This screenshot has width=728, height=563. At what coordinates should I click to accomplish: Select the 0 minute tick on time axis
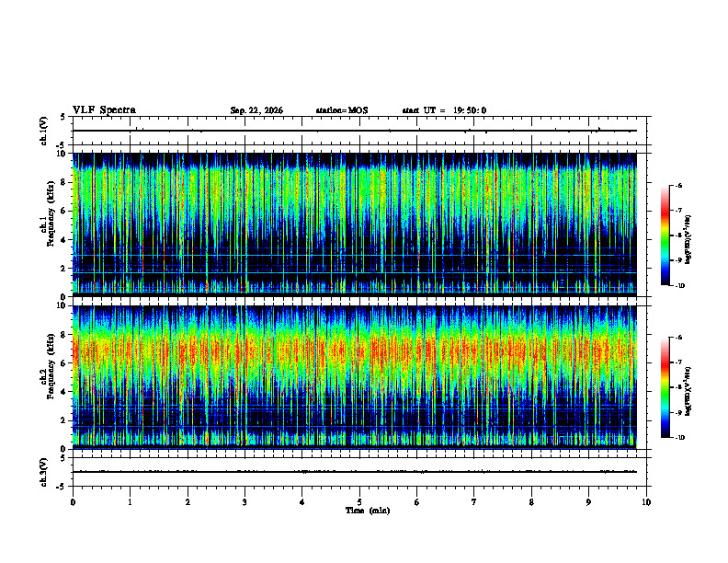(73, 502)
